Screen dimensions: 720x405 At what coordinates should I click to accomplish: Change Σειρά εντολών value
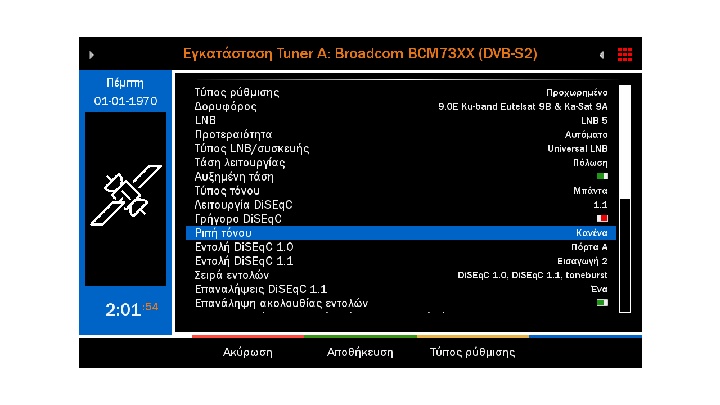click(x=532, y=275)
